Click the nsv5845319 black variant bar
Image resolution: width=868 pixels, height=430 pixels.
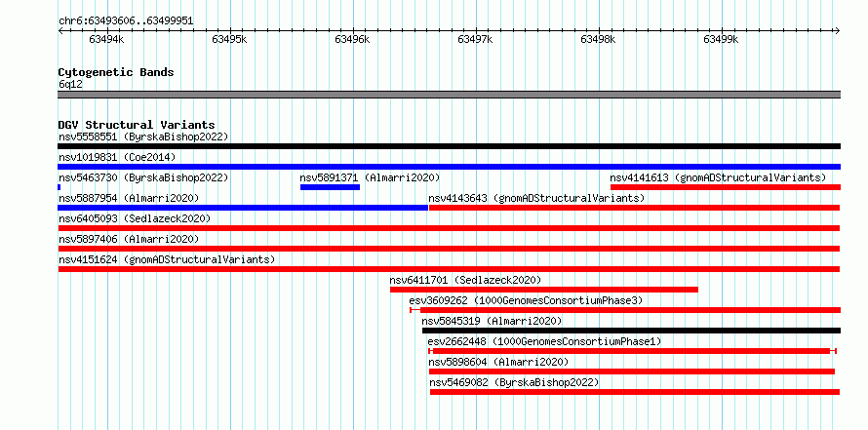click(632, 331)
